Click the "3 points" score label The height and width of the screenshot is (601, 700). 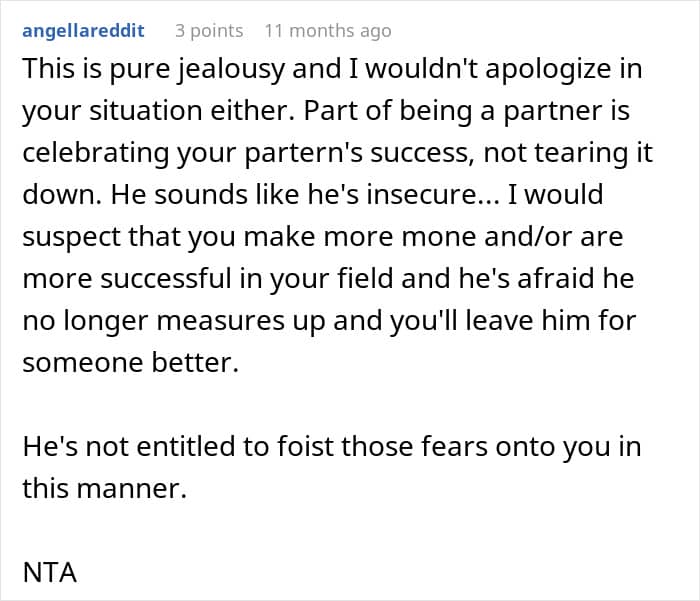pyautogui.click(x=209, y=31)
